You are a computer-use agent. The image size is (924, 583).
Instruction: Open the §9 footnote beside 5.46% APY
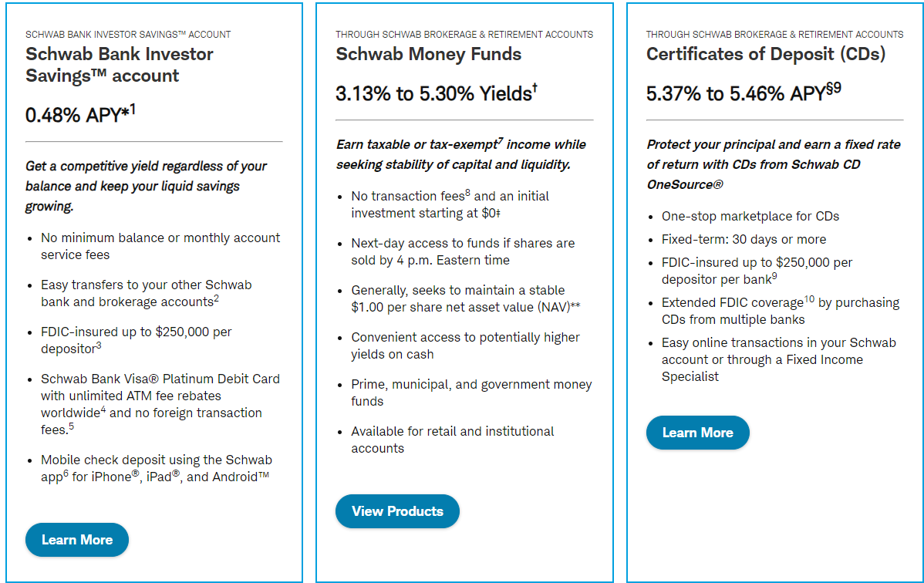pos(834,89)
